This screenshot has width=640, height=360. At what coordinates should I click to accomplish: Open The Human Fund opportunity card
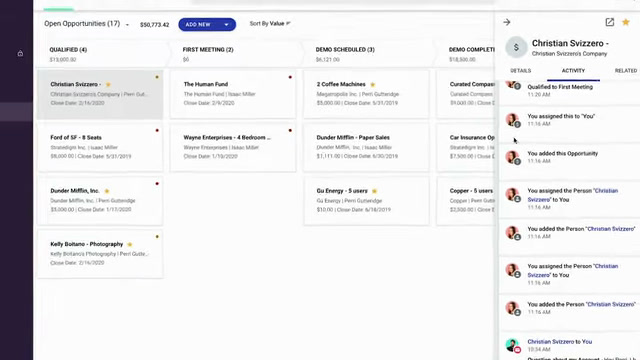233,94
